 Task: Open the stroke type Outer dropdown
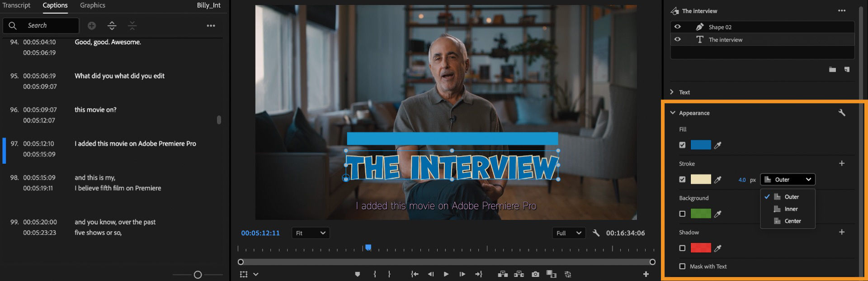coord(788,180)
